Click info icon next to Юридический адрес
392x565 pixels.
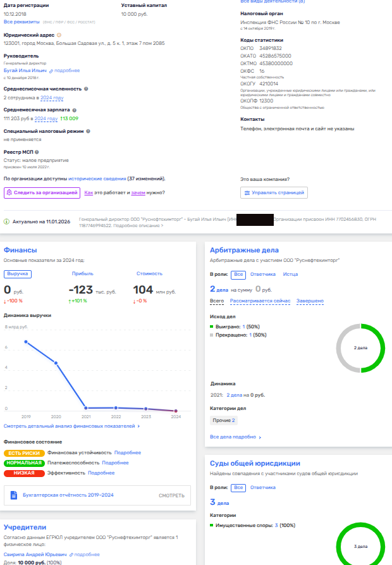click(59, 35)
